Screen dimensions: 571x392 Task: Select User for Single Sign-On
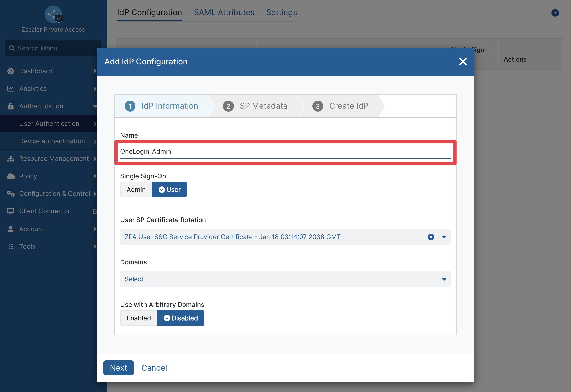pyautogui.click(x=169, y=190)
